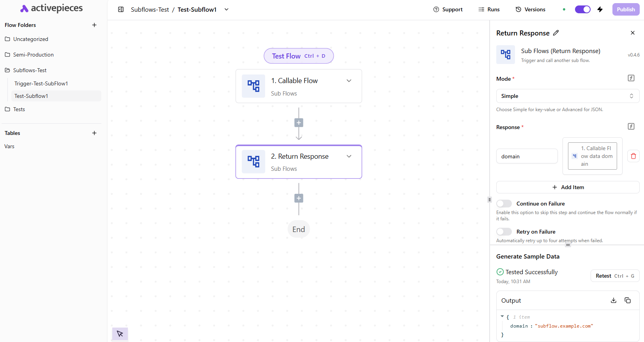Expand the Callable Flow step chevron

coord(349,81)
